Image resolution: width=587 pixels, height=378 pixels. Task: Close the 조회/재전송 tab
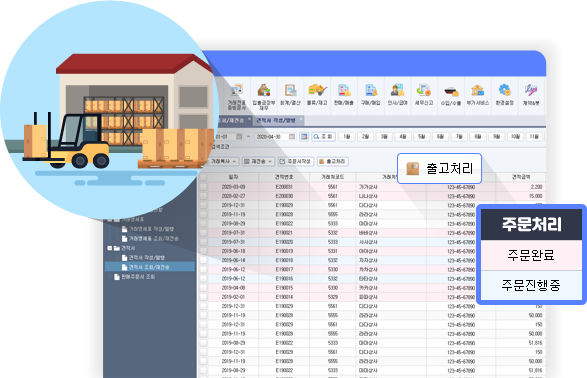click(x=249, y=119)
